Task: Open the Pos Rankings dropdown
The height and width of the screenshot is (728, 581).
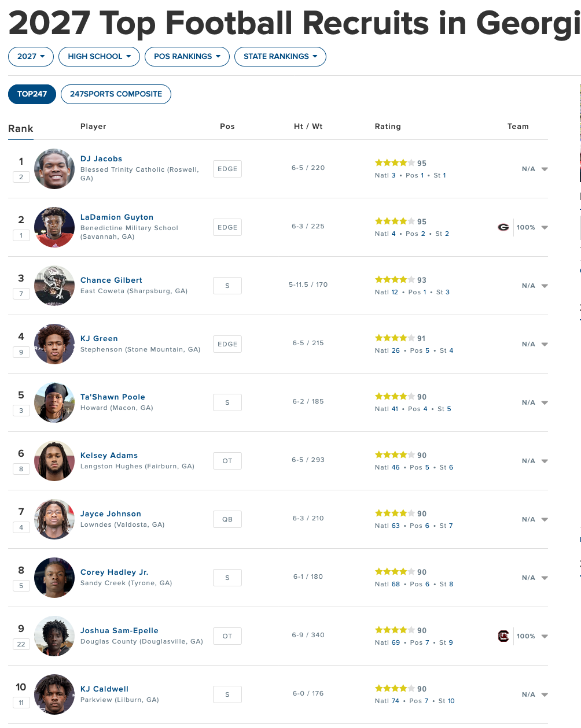Action: 187,57
